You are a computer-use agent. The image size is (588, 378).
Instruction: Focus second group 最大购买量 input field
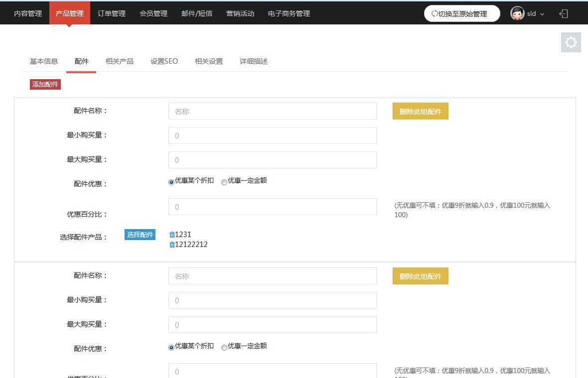pyautogui.click(x=272, y=325)
